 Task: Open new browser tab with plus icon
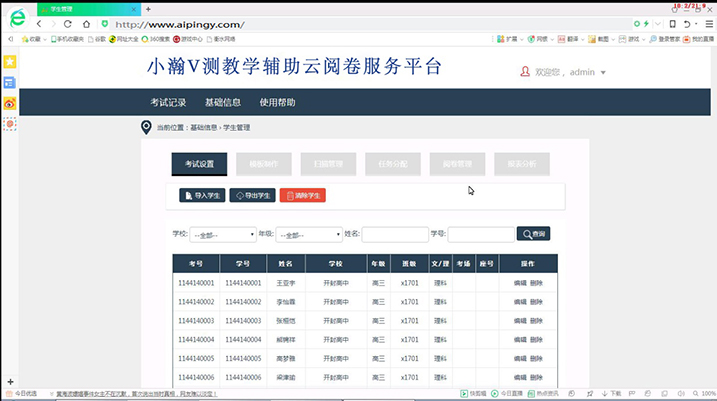tap(148, 8)
